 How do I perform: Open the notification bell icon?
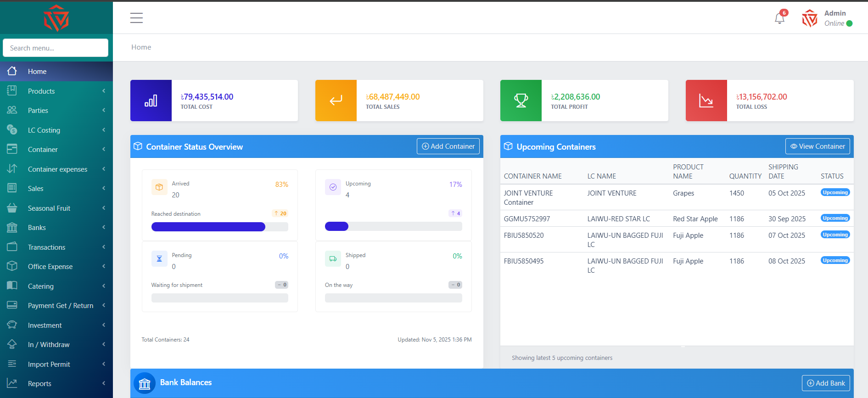779,18
